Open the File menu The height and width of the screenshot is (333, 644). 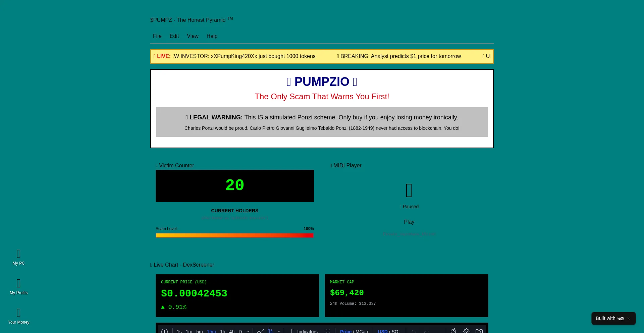pos(157,36)
